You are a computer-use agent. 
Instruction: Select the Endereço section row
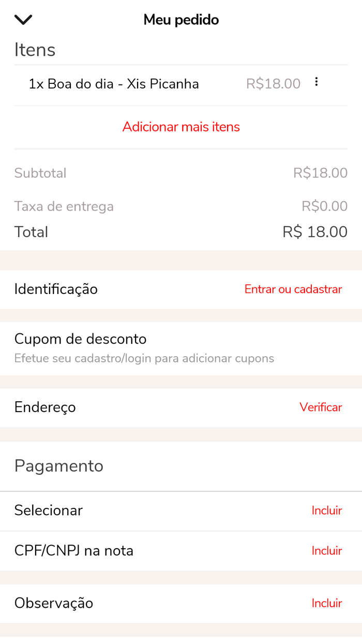tap(44, 407)
